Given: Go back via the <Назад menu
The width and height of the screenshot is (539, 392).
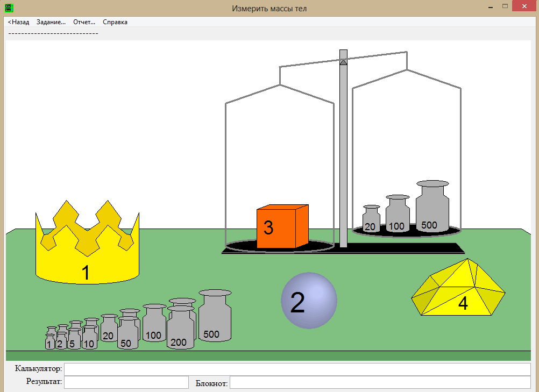Looking at the screenshot, I should point(19,22).
